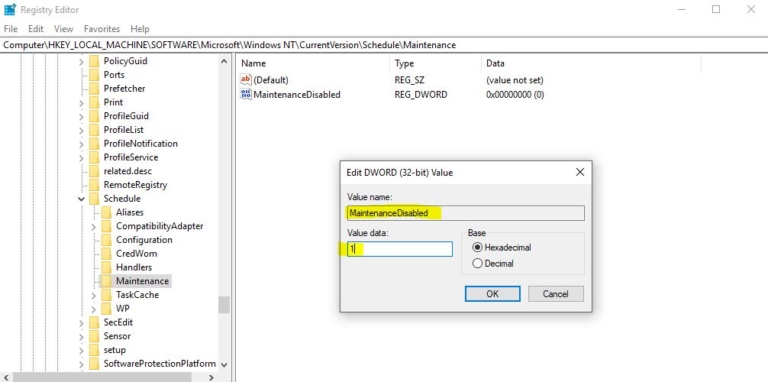The height and width of the screenshot is (382, 768).
Task: Click the REG_DWORD type cell
Action: click(421, 95)
